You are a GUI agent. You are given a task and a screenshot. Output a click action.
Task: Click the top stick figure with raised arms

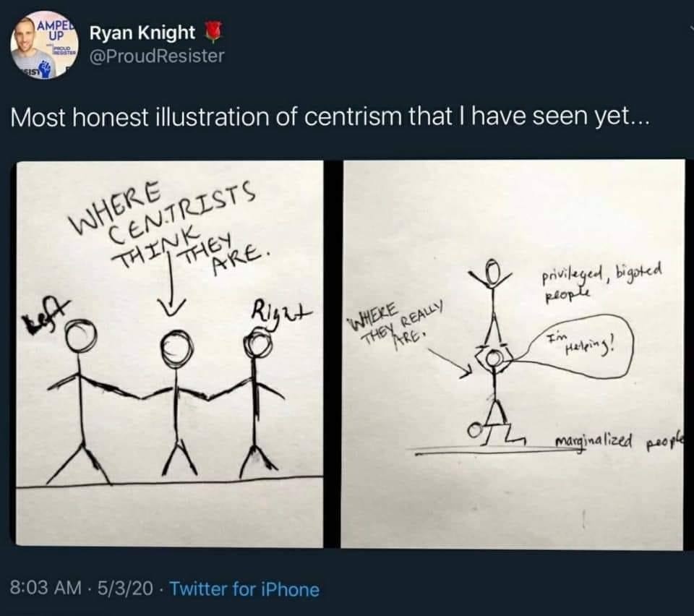point(492,303)
